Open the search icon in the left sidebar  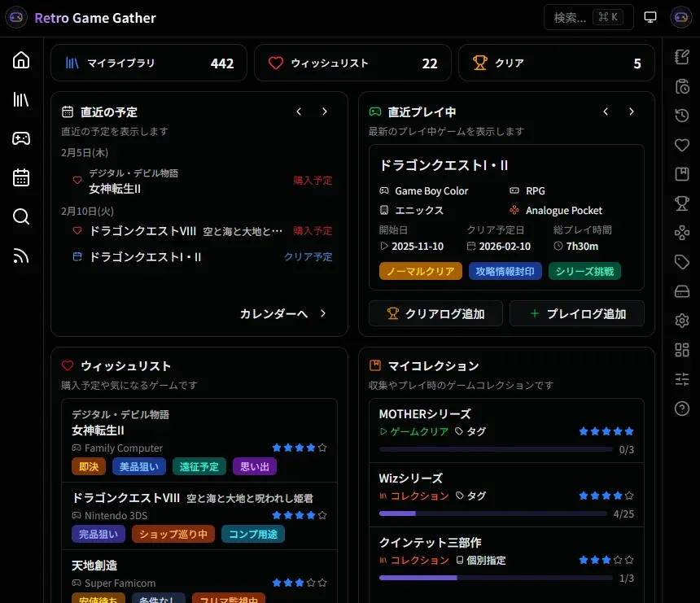click(21, 217)
